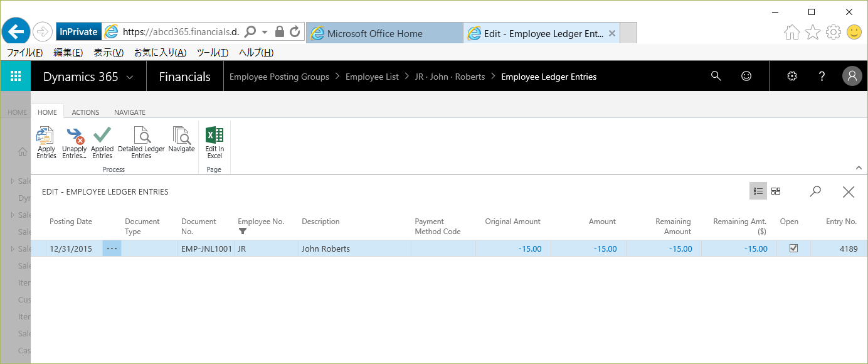
Task: Close the Employee Ledger Entries page
Action: [849, 192]
